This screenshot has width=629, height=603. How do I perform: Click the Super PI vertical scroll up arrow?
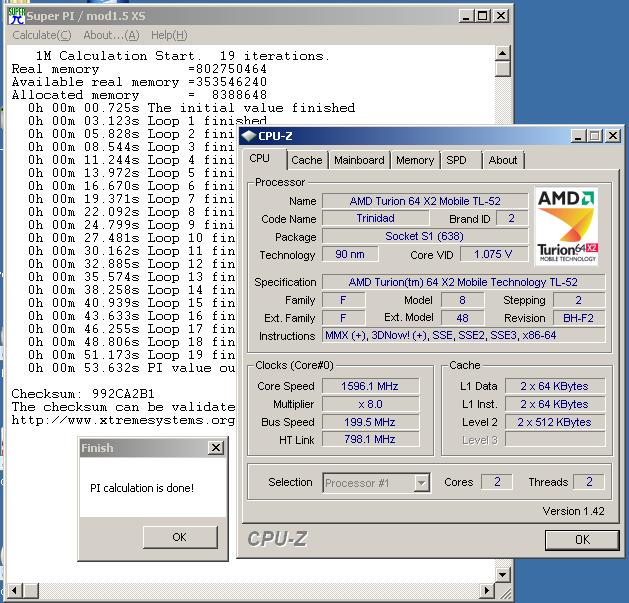(x=502, y=53)
